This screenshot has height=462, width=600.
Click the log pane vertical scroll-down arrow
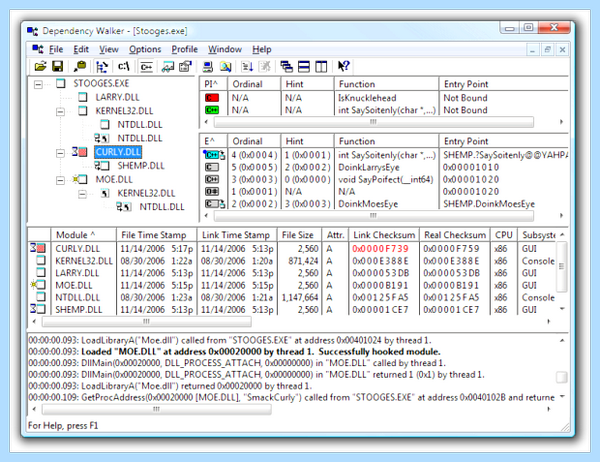[x=562, y=397]
